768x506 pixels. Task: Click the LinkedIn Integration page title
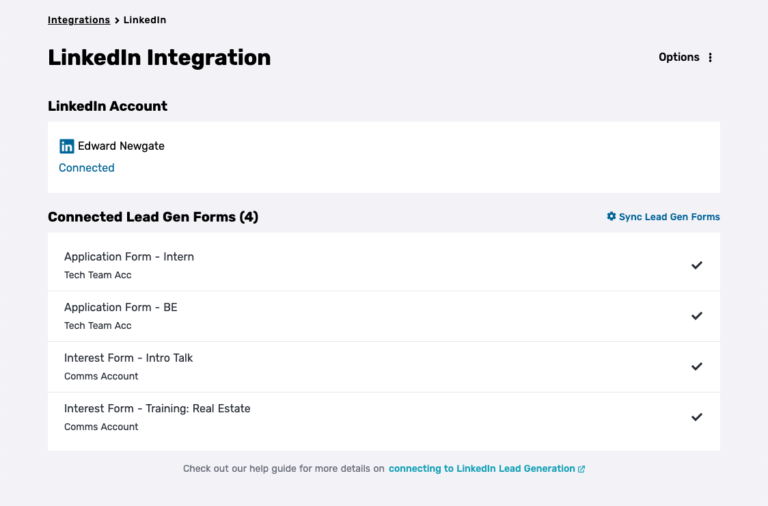point(159,57)
